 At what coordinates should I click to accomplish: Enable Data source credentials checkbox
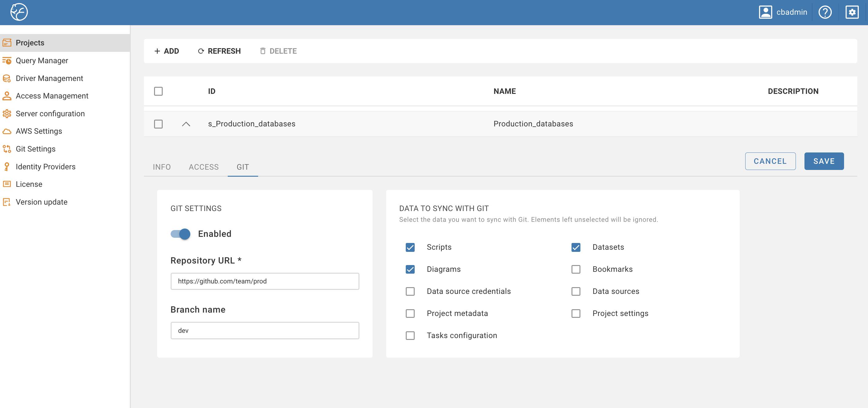[410, 291]
